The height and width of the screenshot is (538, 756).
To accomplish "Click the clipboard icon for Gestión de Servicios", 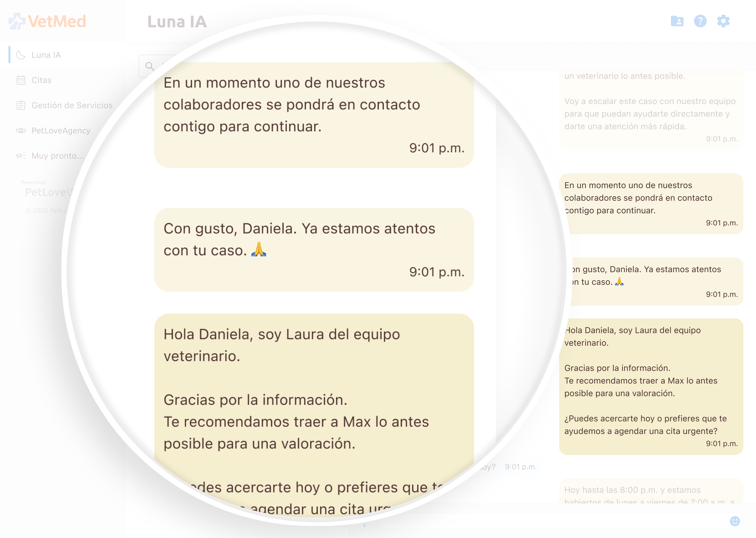I will [21, 105].
